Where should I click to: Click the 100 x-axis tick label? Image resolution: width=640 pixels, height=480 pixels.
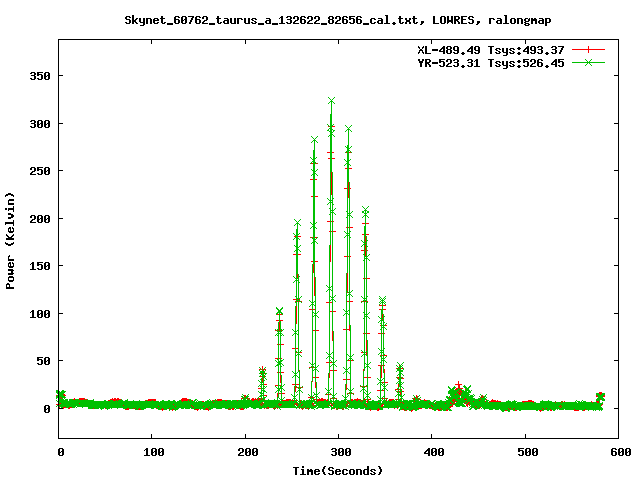click(153, 452)
